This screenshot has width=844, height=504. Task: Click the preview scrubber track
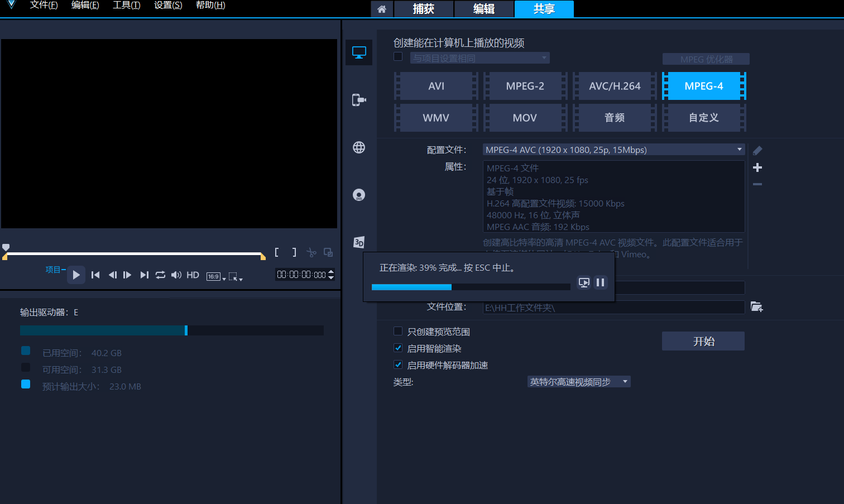click(x=134, y=253)
